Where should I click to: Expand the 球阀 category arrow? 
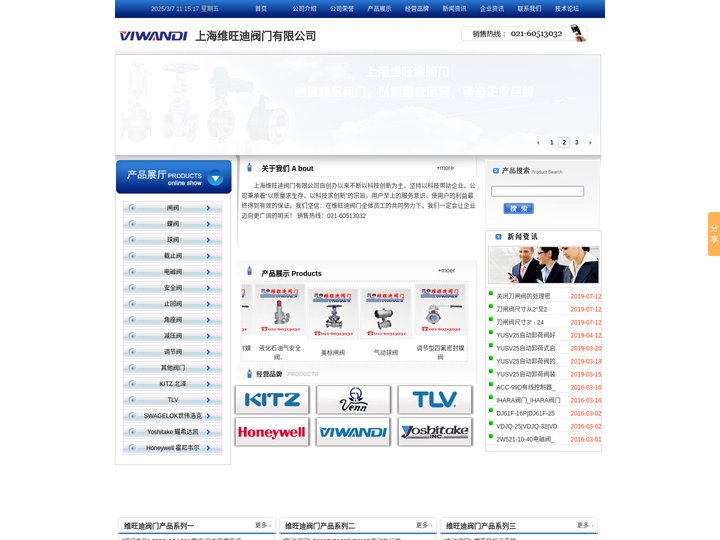click(208, 240)
